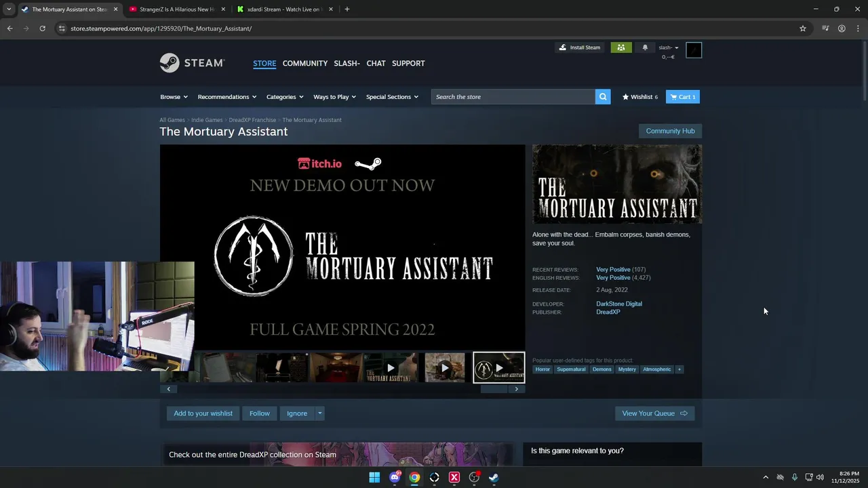Select the Supernatural tag
This screenshot has width=868, height=488.
coord(571,369)
